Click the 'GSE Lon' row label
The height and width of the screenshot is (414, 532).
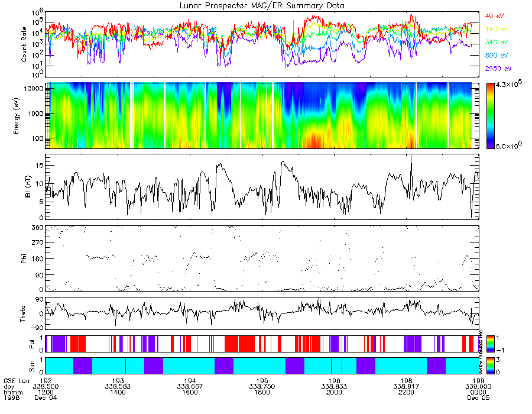[17, 381]
